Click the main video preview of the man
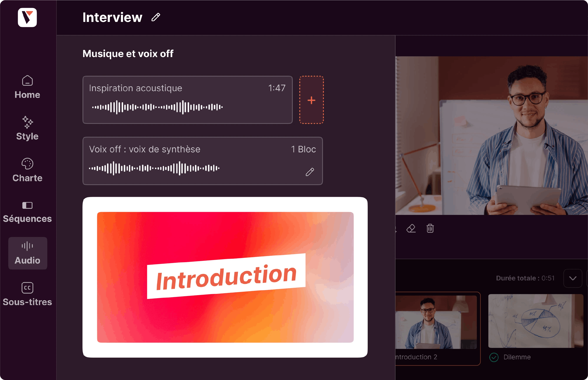This screenshot has height=380, width=588. [492, 136]
